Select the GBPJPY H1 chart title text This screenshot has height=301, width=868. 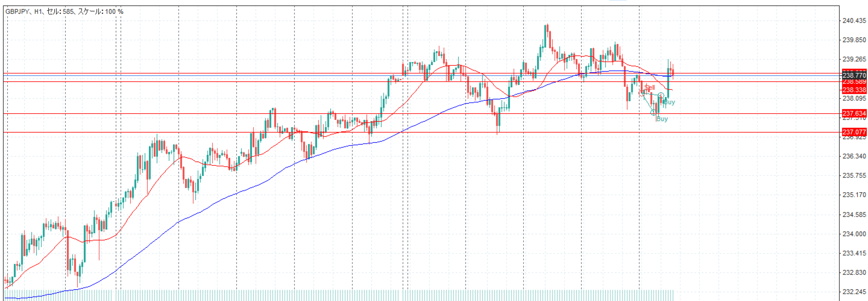pos(64,12)
